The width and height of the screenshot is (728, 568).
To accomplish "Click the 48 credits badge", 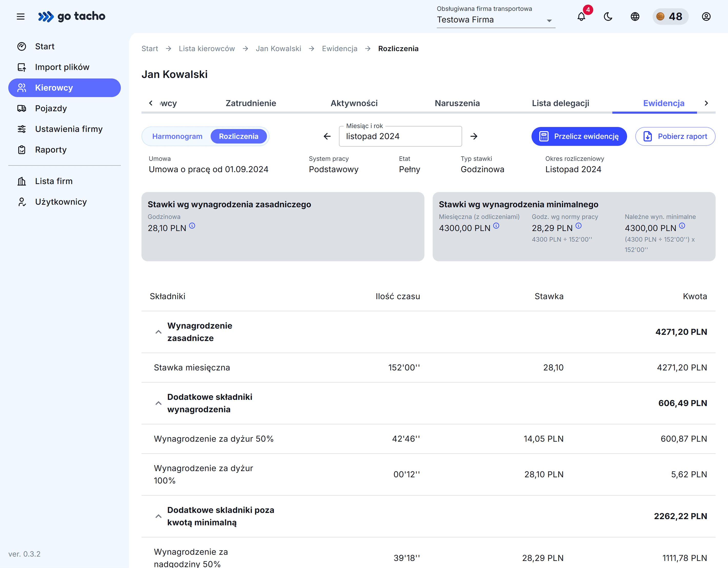I will 670,16.
